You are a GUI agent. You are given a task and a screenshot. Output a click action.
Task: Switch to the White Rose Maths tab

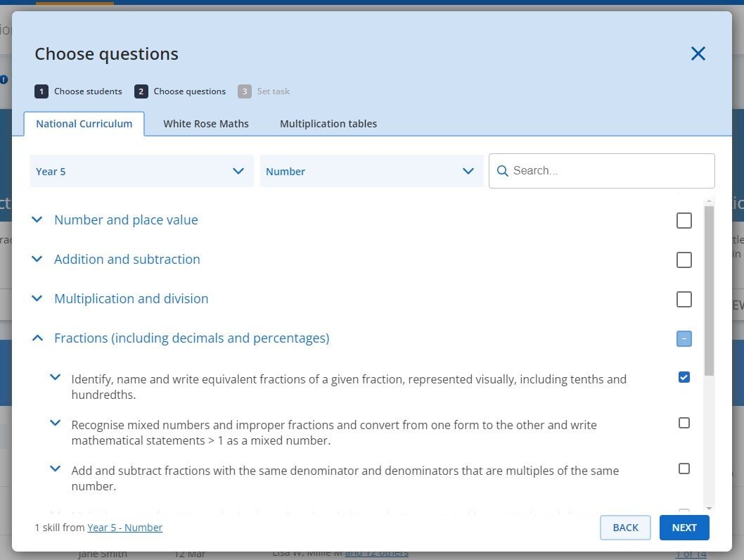(206, 124)
